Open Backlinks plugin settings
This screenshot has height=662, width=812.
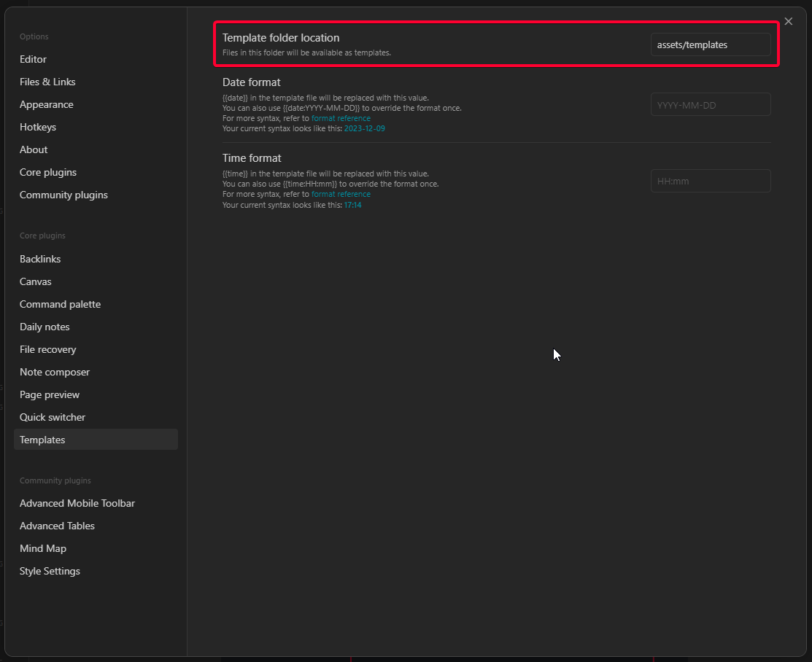coord(40,259)
